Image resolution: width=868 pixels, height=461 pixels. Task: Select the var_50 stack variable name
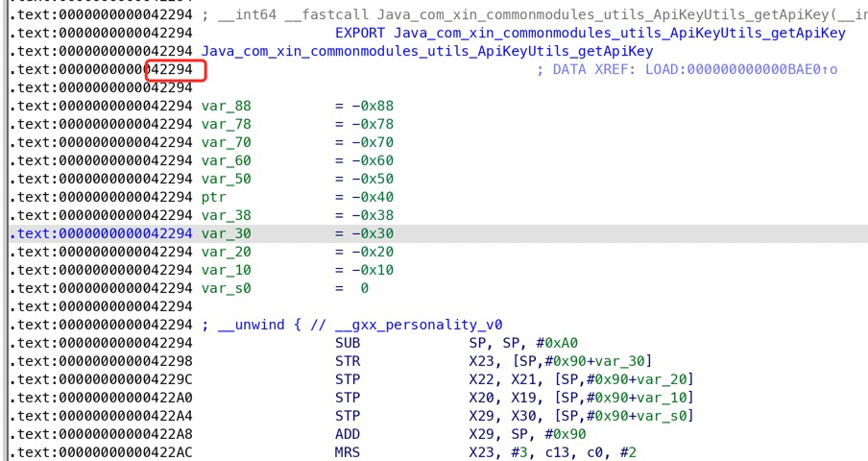(226, 179)
